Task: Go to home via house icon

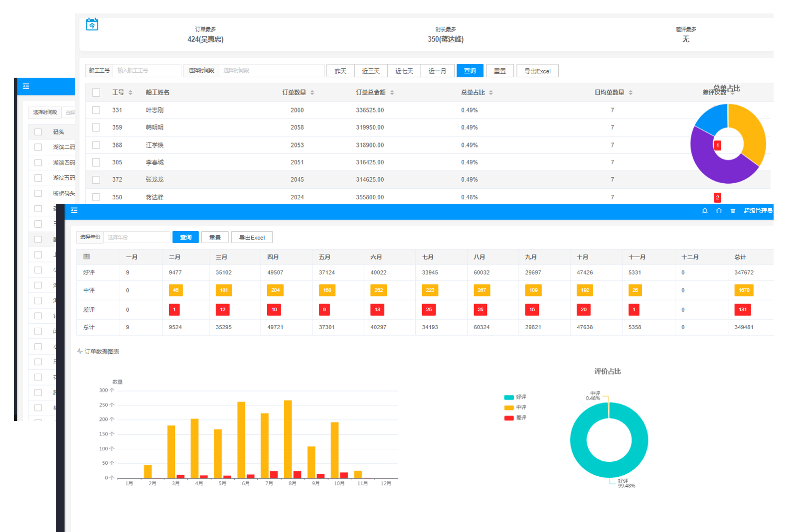Action: (719, 211)
